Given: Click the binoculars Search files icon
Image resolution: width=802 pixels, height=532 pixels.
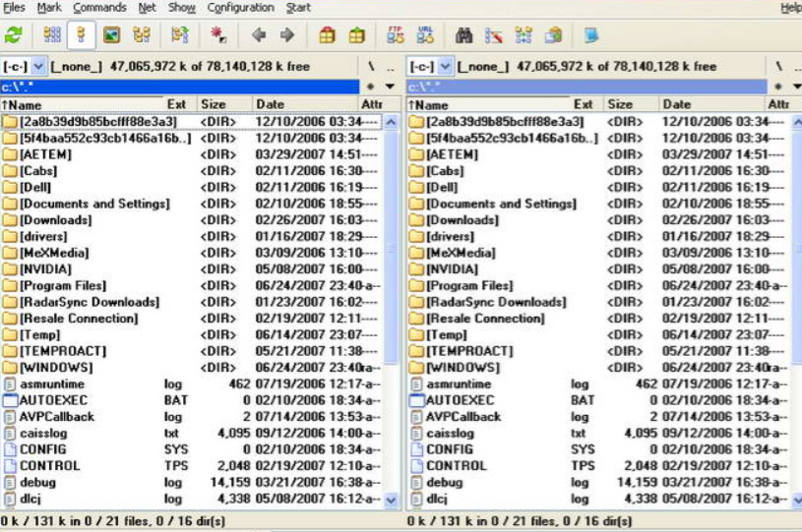Looking at the screenshot, I should coord(466,35).
